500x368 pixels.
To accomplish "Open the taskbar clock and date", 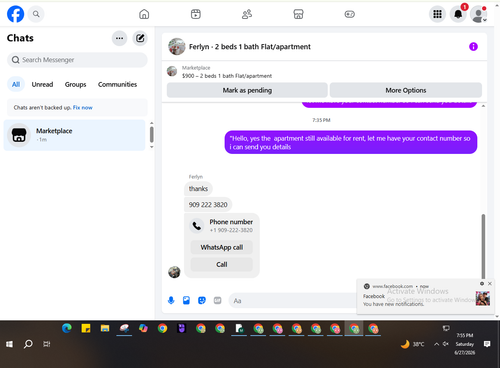I will click(x=465, y=344).
